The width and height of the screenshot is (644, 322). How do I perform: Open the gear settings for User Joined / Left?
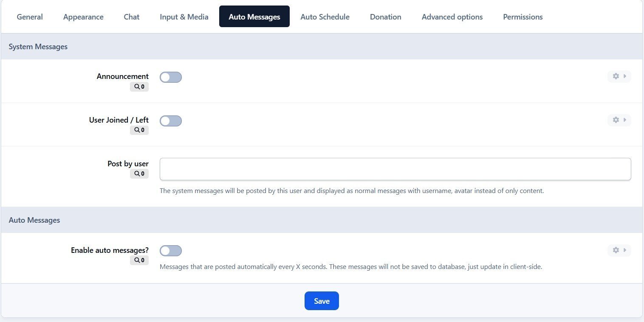coord(616,120)
